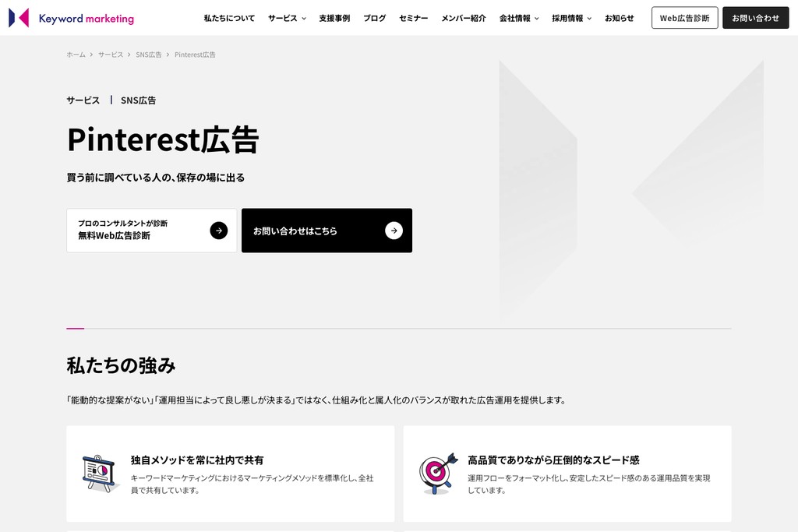Image resolution: width=798 pixels, height=532 pixels.
Task: Open the セミナー nav item
Action: pos(413,19)
